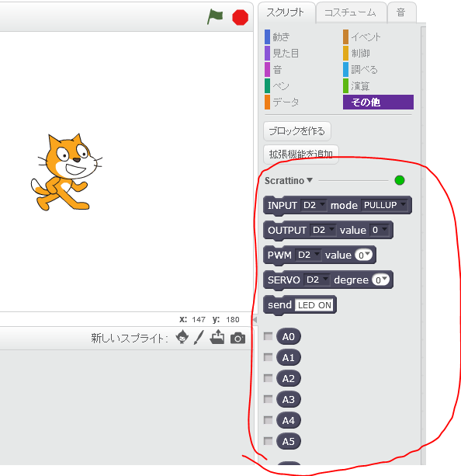Enable the A2 reporter checkbox
Image resolution: width=461 pixels, height=476 pixels.
click(268, 378)
